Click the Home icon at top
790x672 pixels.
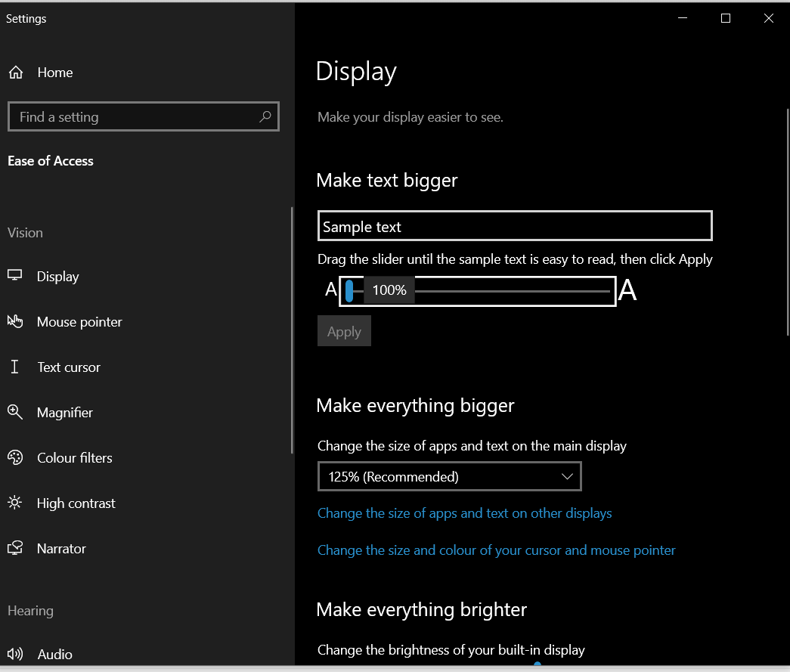click(x=15, y=72)
